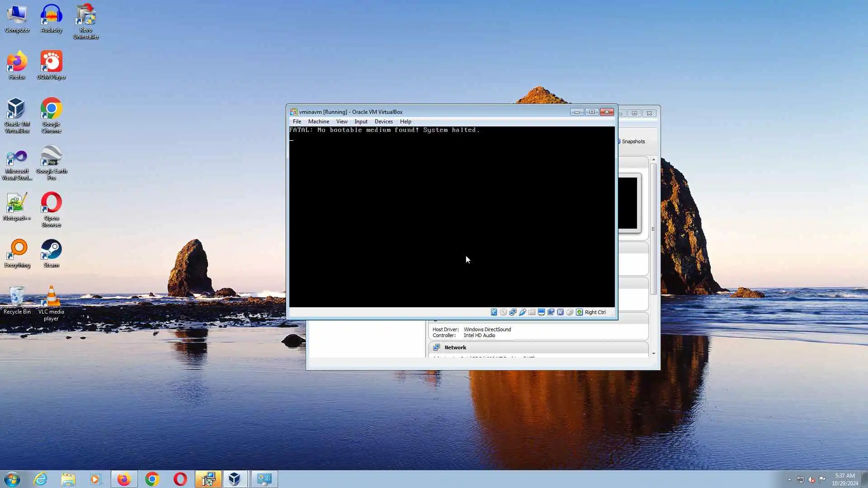Image resolution: width=868 pixels, height=488 pixels.
Task: Click the shared folders status icon
Action: 532,312
